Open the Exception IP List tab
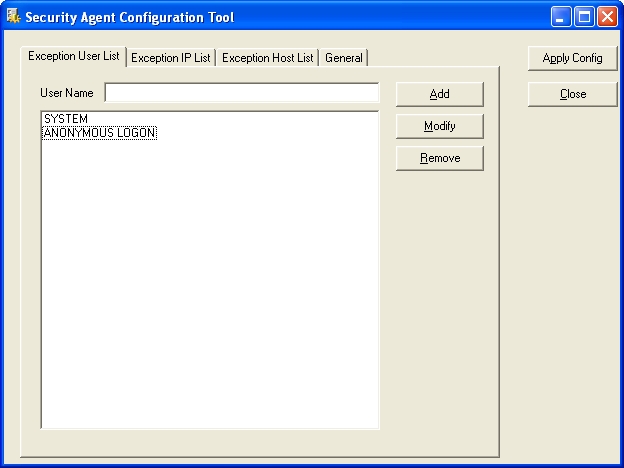 click(x=171, y=58)
